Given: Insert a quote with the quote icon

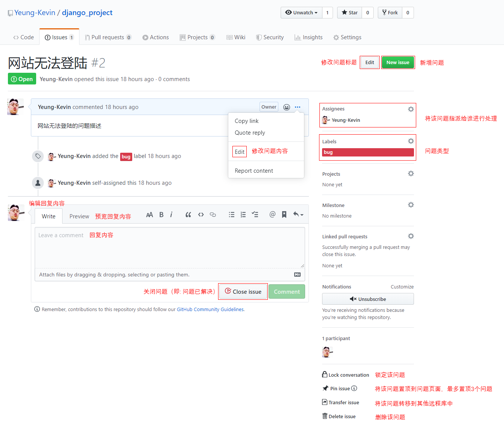Looking at the screenshot, I should coord(188,215).
